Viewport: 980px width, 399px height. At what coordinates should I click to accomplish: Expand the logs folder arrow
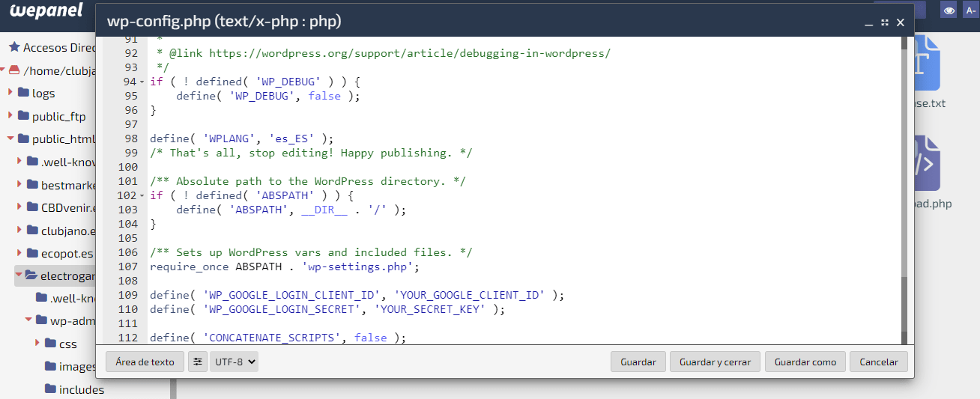click(11, 93)
